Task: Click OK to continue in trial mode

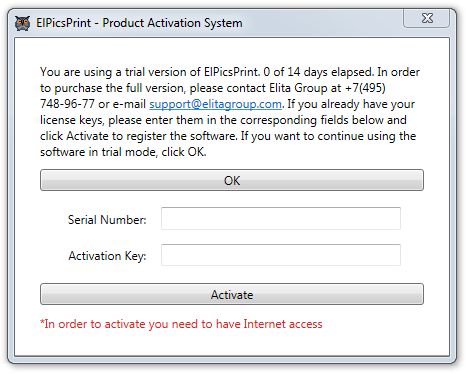Action: coord(232,180)
